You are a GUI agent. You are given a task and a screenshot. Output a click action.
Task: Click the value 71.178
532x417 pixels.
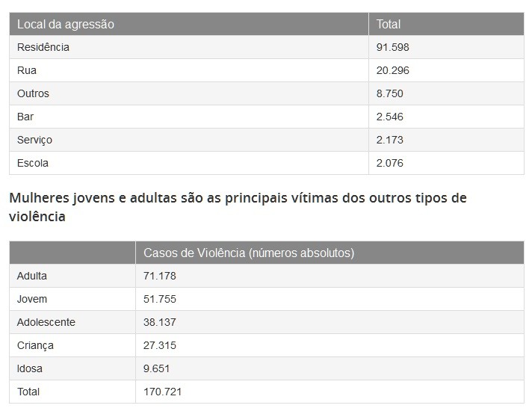click(159, 276)
